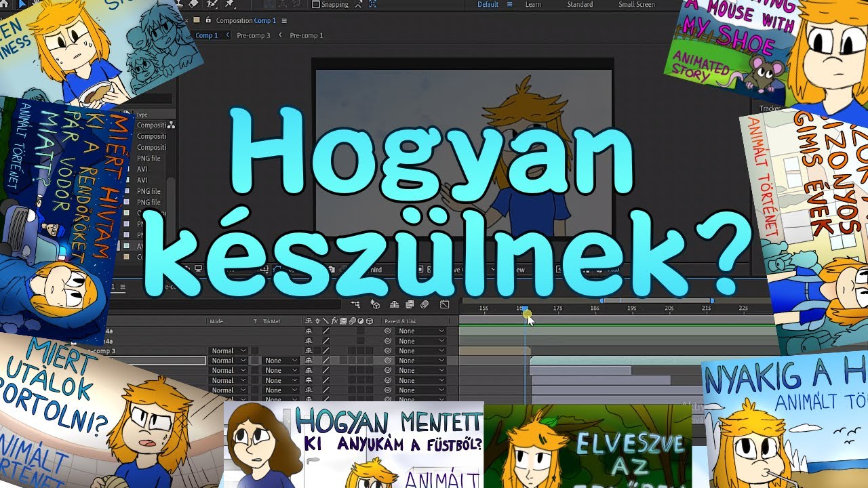The width and height of the screenshot is (868, 488).
Task: Open blending Mode dropdown of the highlighted layer
Action: (228, 361)
